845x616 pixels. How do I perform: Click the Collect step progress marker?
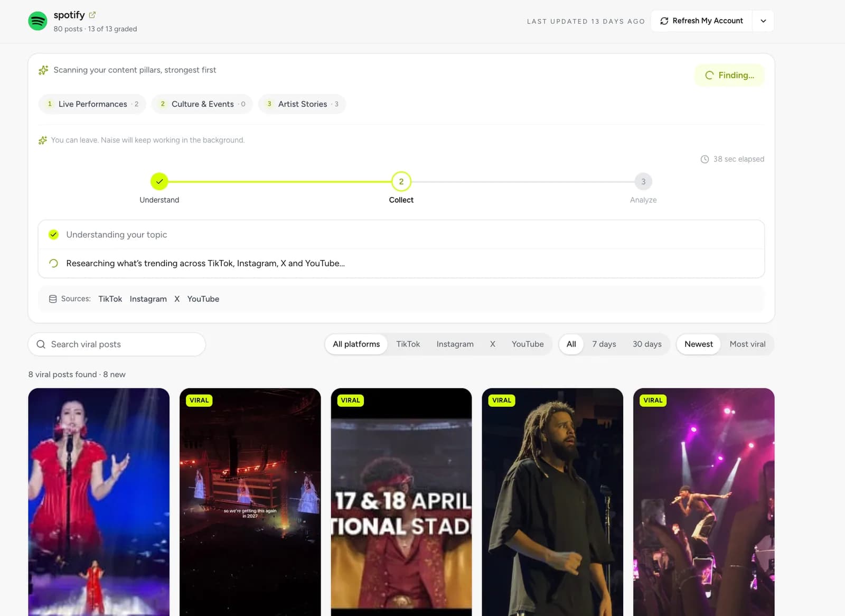(x=401, y=181)
